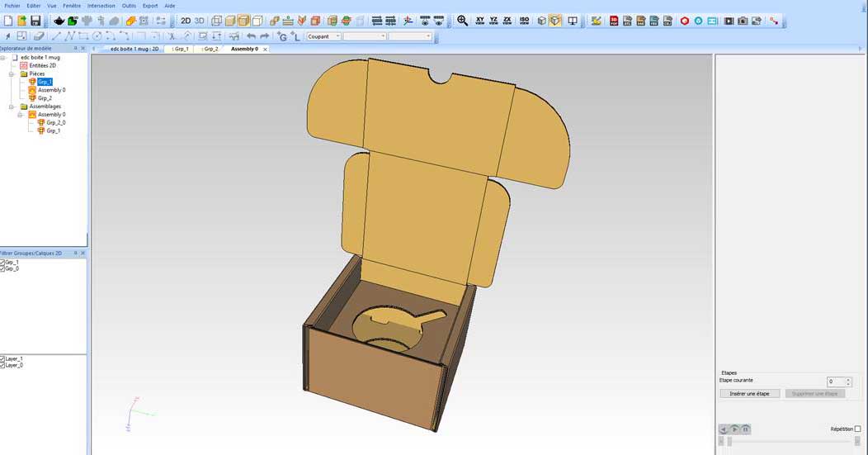
Task: Increment the Etape courante stepper
Action: (x=848, y=379)
